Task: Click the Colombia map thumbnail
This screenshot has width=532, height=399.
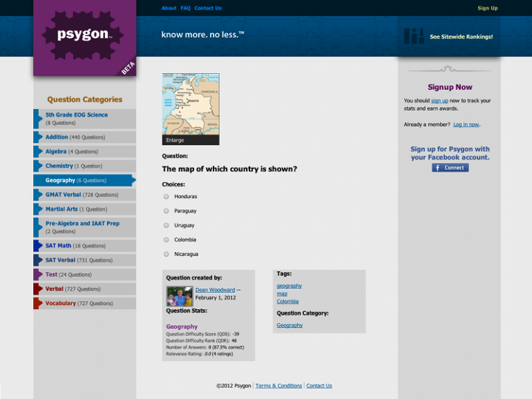Action: point(191,104)
